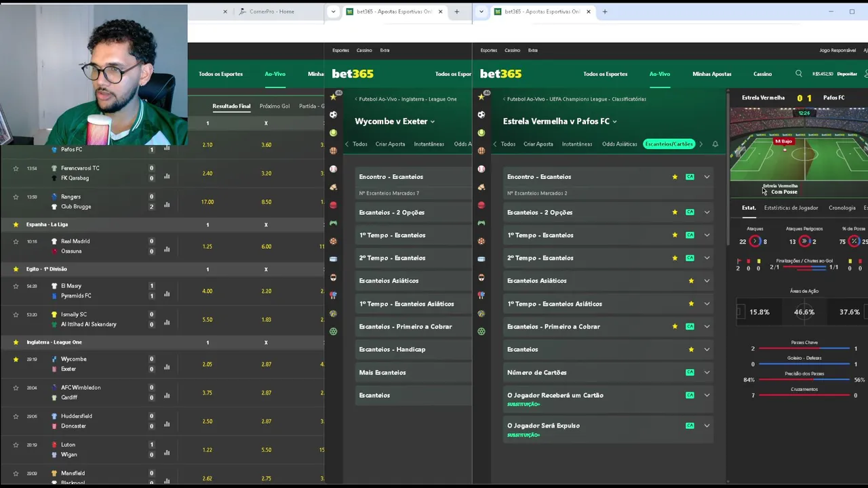This screenshot has width=868, height=488.
Task: Toggle favorite star on 2º Tempo - Escanteios, Estrela window
Action: 675,258
